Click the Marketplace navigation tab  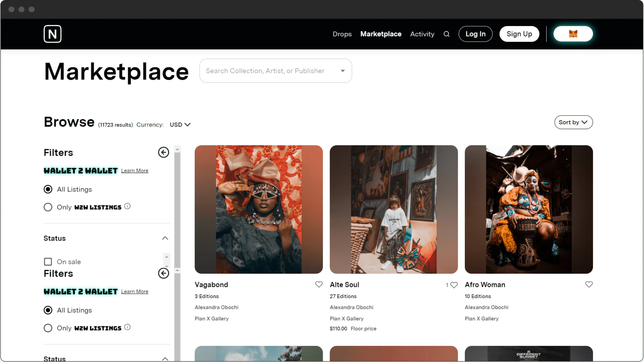pos(381,34)
